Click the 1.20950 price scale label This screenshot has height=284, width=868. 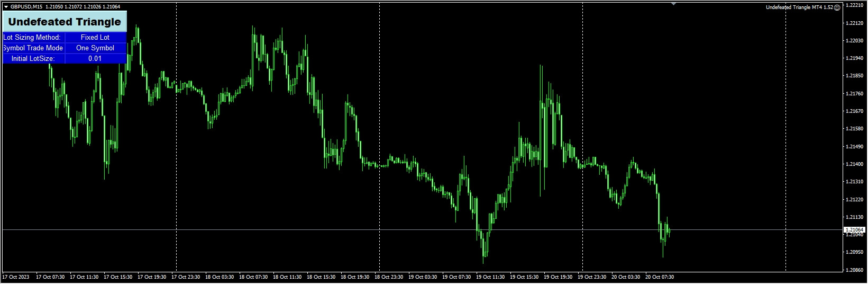click(x=855, y=252)
